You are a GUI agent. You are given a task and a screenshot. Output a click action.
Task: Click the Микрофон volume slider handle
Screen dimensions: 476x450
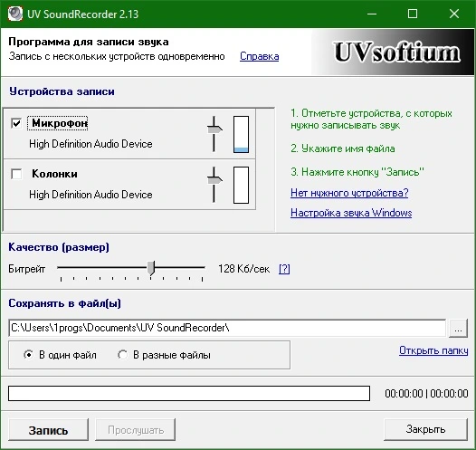pos(214,129)
